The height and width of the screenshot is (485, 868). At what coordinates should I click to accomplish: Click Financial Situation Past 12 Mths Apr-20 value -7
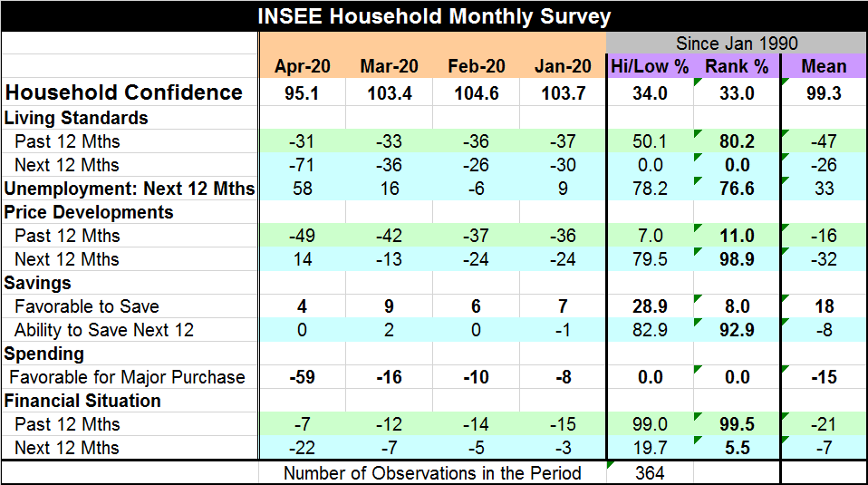[x=303, y=424]
